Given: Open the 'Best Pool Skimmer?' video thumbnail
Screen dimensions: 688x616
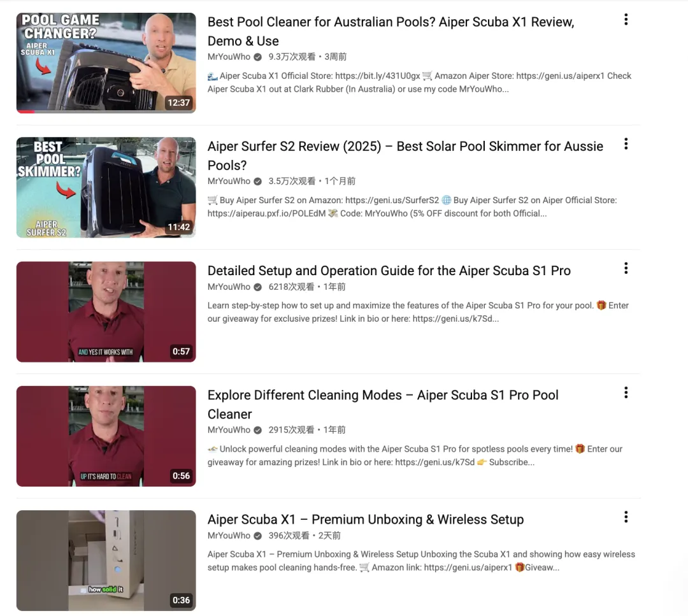Looking at the screenshot, I should tap(106, 187).
